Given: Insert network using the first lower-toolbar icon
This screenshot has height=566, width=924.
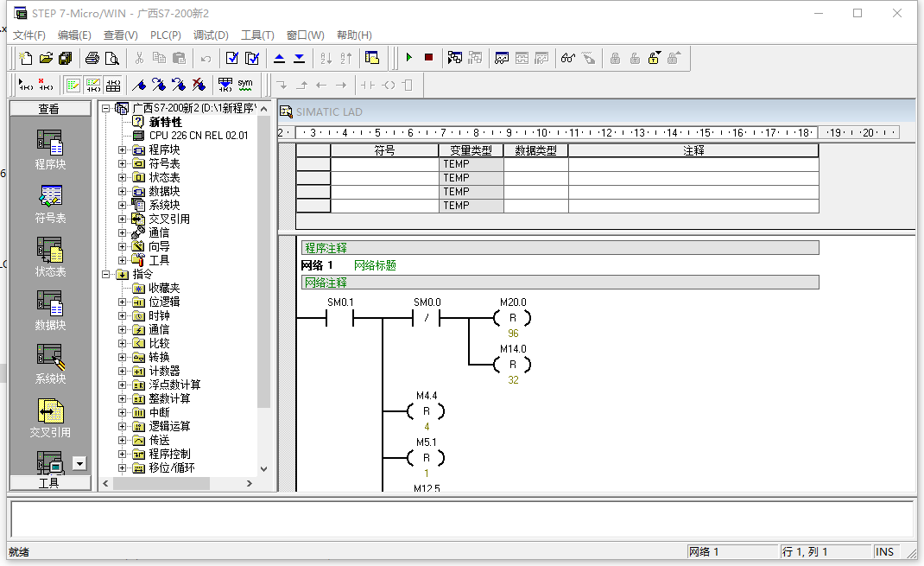Looking at the screenshot, I should click(x=25, y=85).
